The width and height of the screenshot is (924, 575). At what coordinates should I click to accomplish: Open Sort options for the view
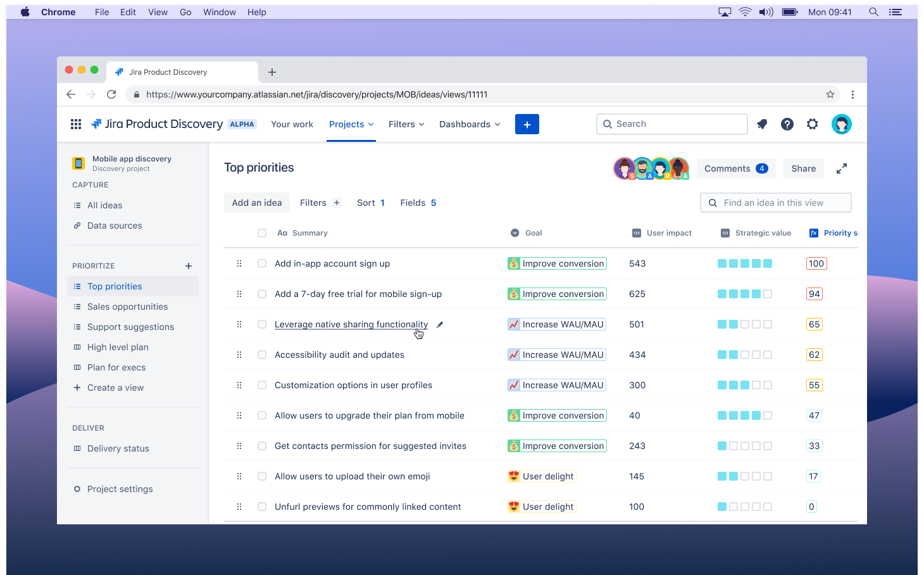(x=371, y=203)
